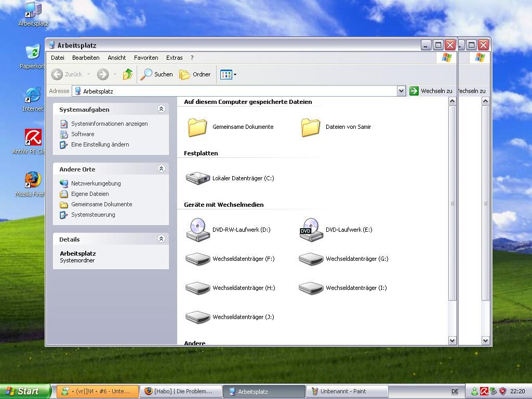
Task: Open the Extras menu
Action: [x=174, y=58]
